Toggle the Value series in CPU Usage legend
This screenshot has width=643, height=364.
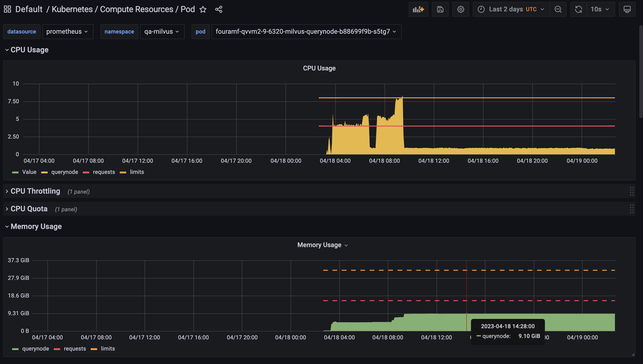coord(29,172)
